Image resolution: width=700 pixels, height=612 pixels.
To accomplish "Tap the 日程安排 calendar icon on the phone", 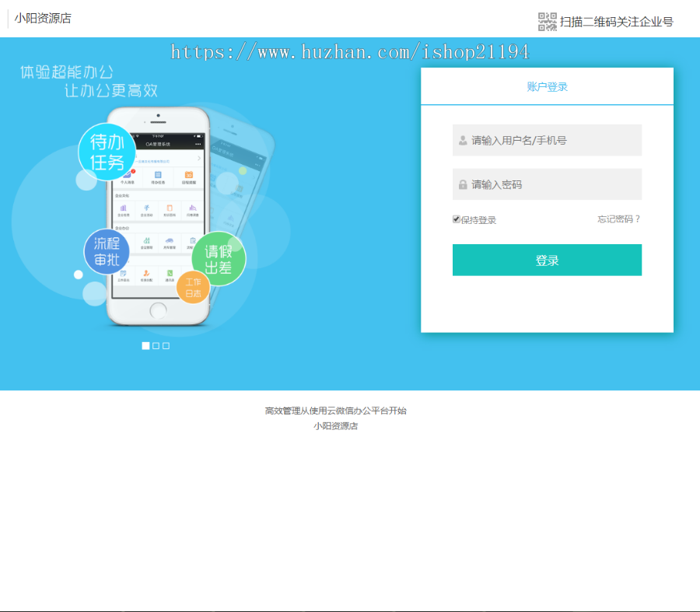I will [x=187, y=175].
